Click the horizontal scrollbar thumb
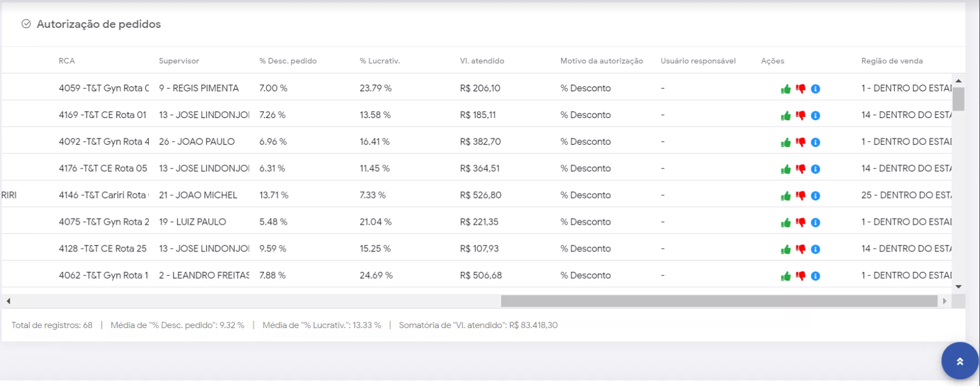Viewport: 980px width, 386px height. coord(719,301)
